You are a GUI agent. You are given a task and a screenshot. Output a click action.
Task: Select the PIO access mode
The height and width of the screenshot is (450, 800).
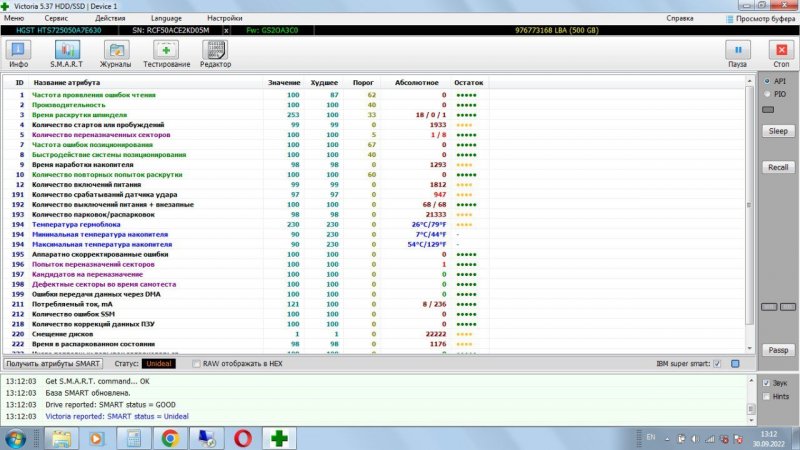pyautogui.click(x=767, y=93)
